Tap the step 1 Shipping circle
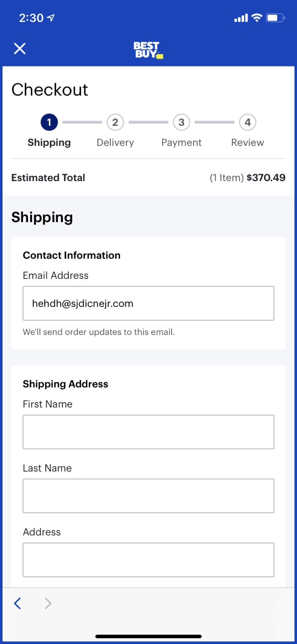 click(49, 122)
